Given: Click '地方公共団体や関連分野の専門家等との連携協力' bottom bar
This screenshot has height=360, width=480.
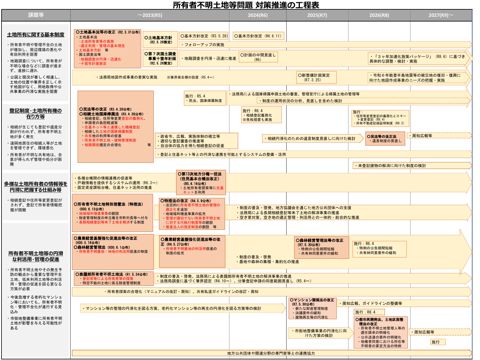Looking at the screenshot, I should (x=272, y=353).
